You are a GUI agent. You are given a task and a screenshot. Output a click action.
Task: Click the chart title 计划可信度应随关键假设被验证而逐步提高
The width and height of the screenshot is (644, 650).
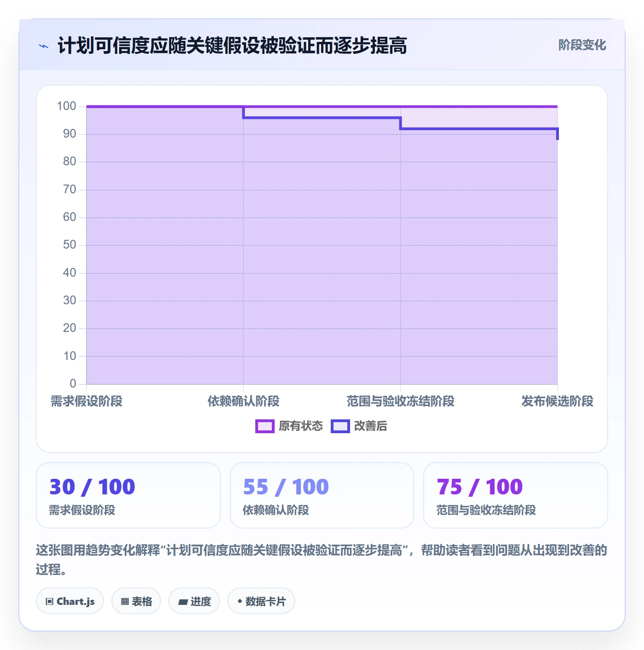pyautogui.click(x=232, y=46)
